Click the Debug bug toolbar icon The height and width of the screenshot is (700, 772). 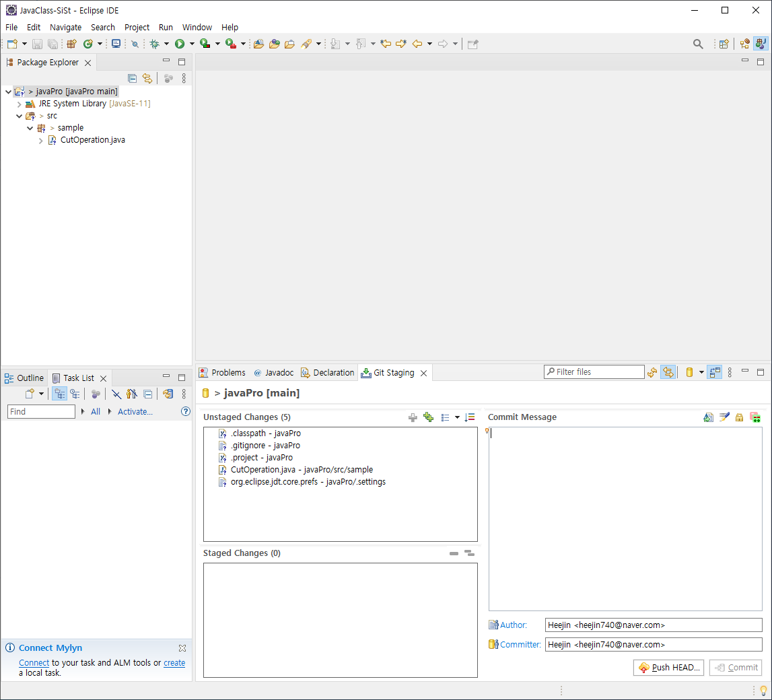tap(155, 44)
